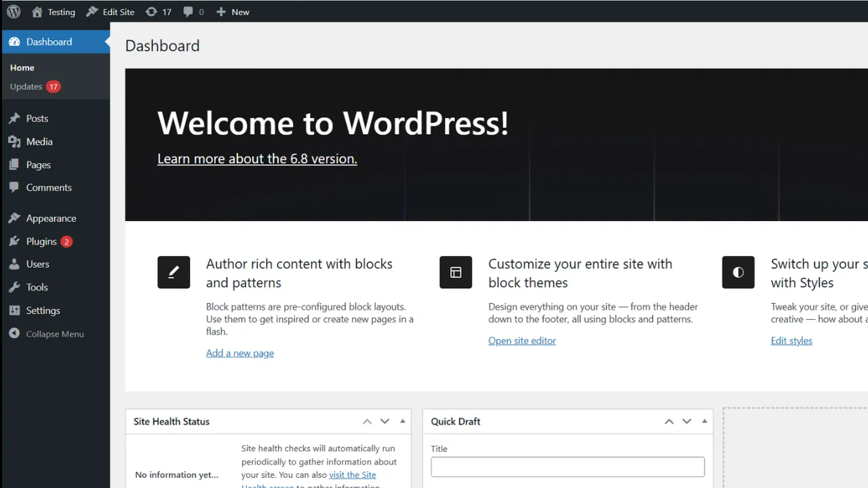868x488 pixels.
Task: Click the Posts pushpin icon
Action: (x=14, y=118)
